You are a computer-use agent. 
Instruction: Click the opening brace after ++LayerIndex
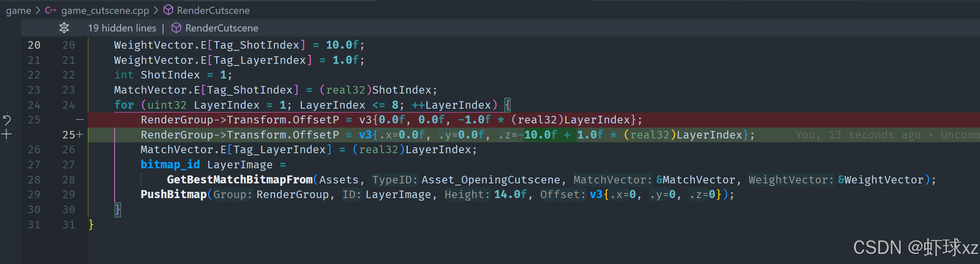pos(507,105)
